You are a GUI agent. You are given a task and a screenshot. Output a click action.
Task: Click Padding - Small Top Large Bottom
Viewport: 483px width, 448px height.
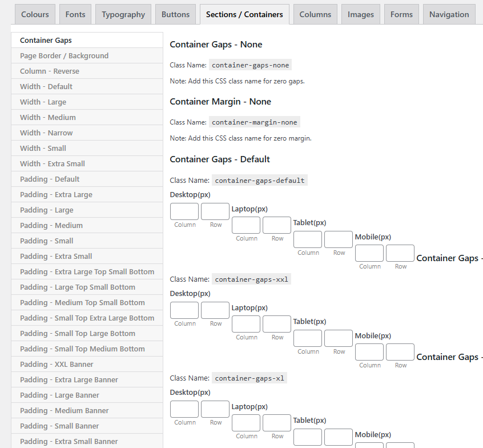click(78, 333)
